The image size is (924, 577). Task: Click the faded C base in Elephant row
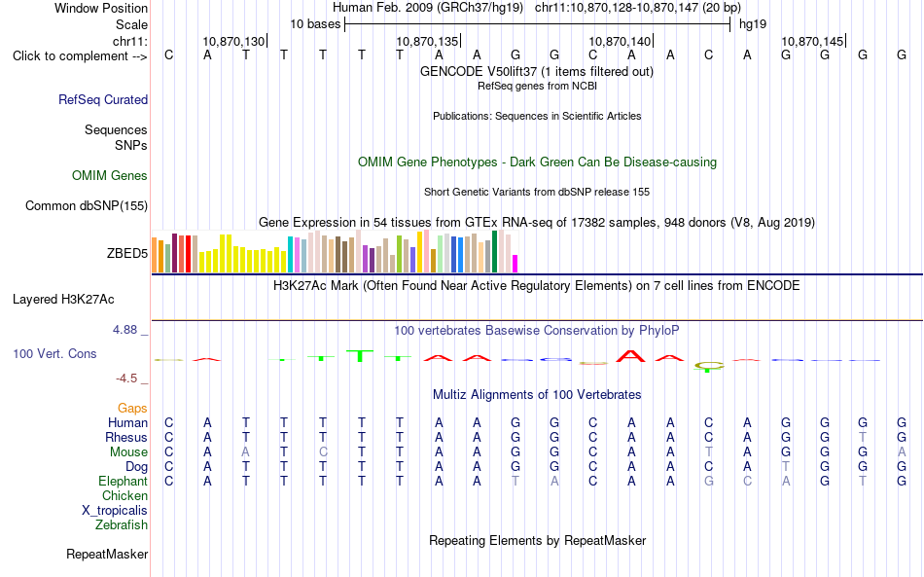point(747,482)
